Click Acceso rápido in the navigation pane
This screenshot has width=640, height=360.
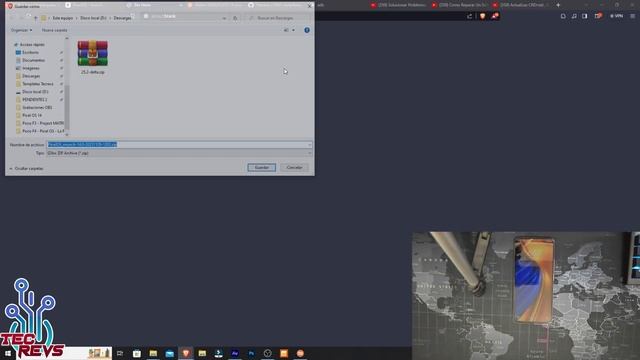[x=32, y=44]
